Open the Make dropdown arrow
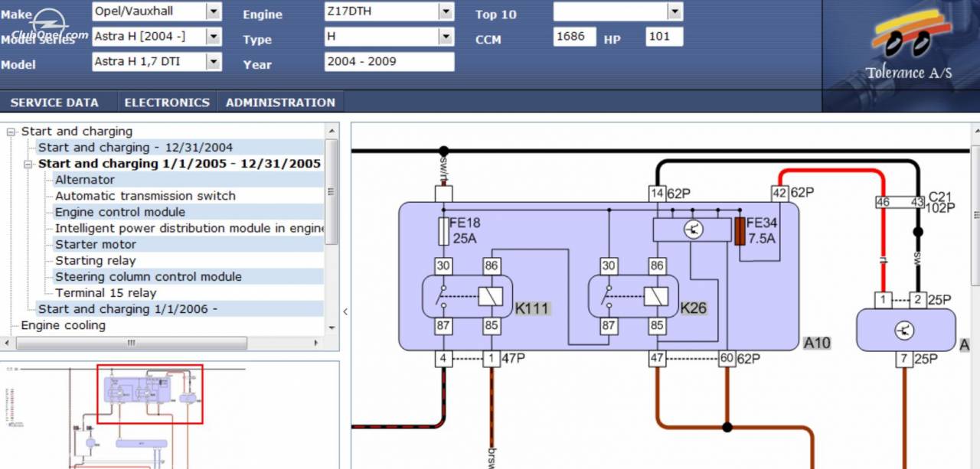This screenshot has height=469, width=980. pos(214,11)
